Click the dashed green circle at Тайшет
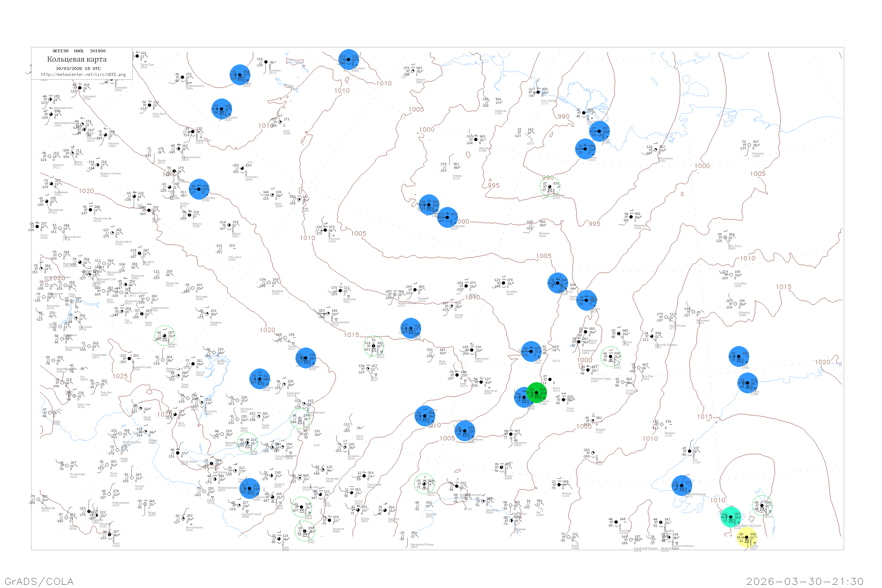Image resolution: width=882 pixels, height=588 pixels. [x=164, y=336]
